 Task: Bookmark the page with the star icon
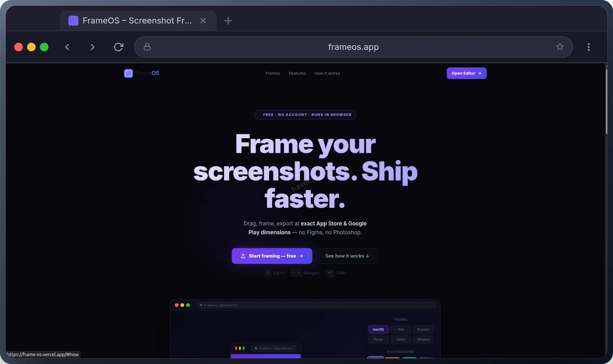click(x=560, y=47)
